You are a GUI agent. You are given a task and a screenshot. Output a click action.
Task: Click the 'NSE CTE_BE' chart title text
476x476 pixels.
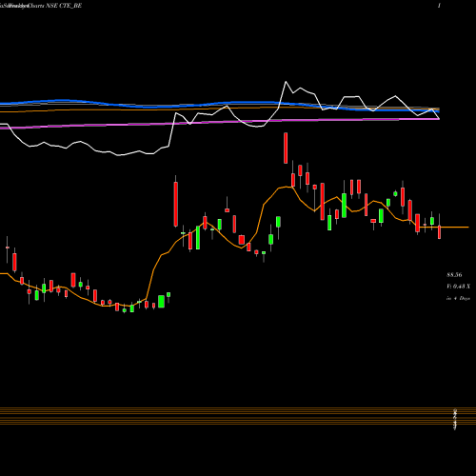click(x=64, y=6)
